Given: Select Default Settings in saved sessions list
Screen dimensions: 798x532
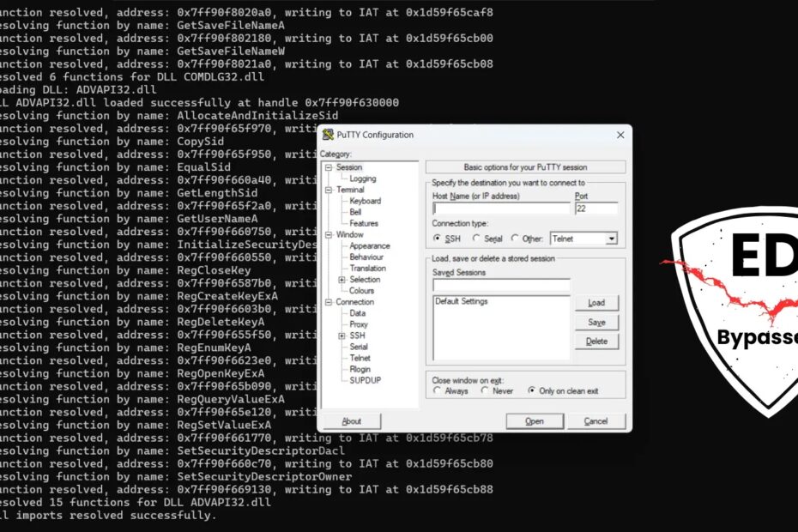Looking at the screenshot, I should [462, 302].
